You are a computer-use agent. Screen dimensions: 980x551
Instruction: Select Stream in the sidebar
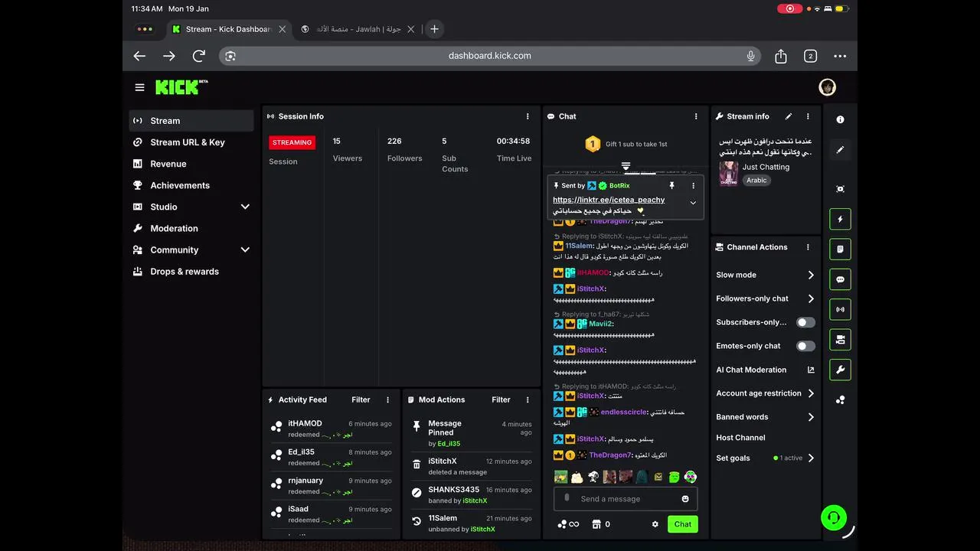tap(191, 120)
